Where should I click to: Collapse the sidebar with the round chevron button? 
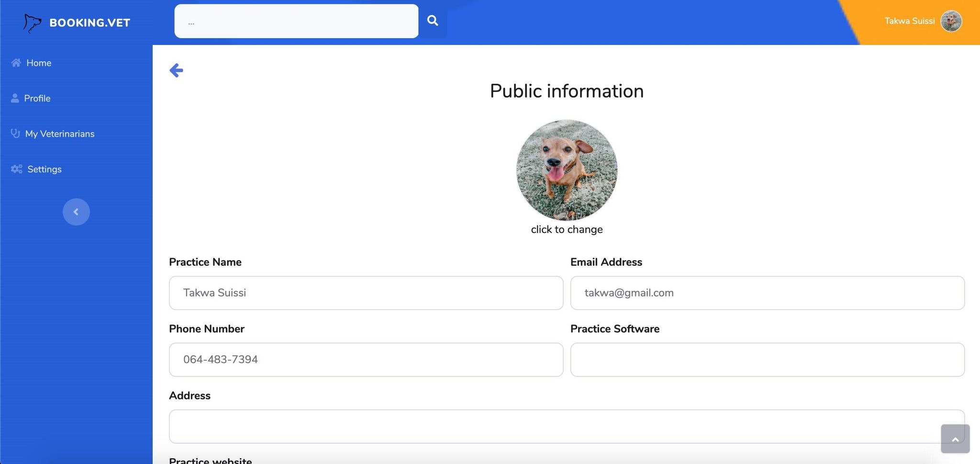[76, 212]
